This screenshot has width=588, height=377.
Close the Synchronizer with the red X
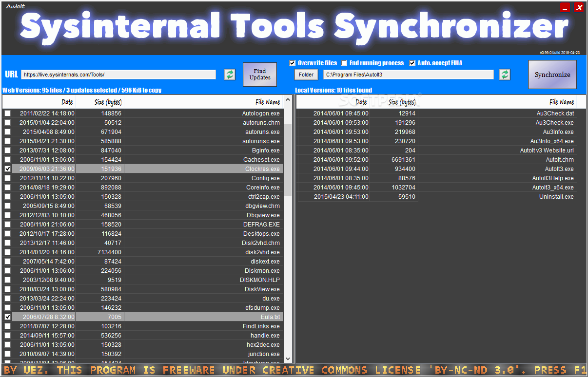coord(579,7)
